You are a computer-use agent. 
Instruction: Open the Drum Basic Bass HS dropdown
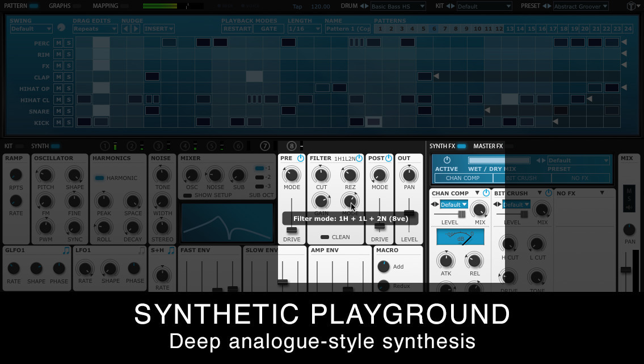[398, 6]
